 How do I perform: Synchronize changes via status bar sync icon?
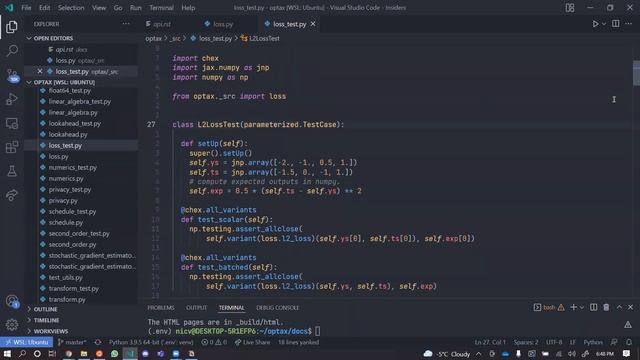tap(98, 342)
